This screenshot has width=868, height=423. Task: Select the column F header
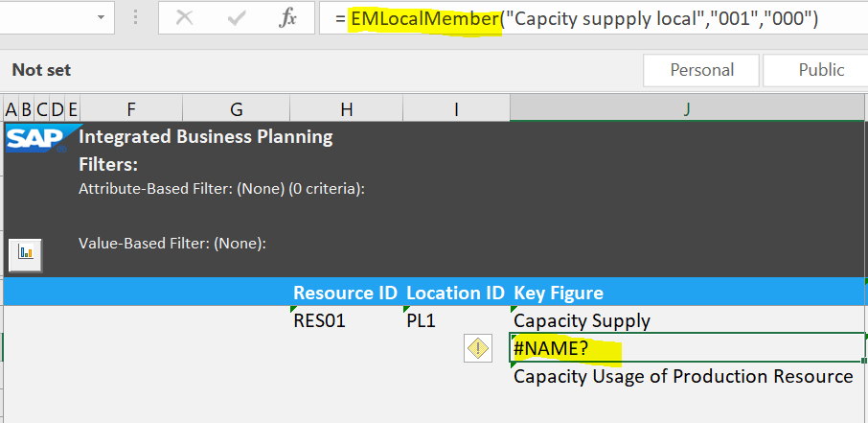pyautogui.click(x=131, y=108)
